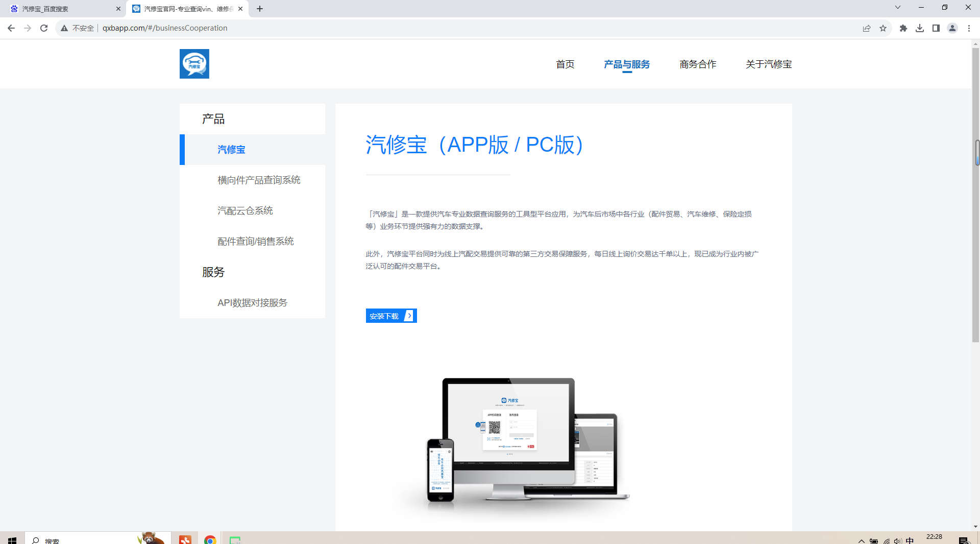This screenshot has height=544, width=980.
Task: Click the volume icon in system tray
Action: pos(897,540)
